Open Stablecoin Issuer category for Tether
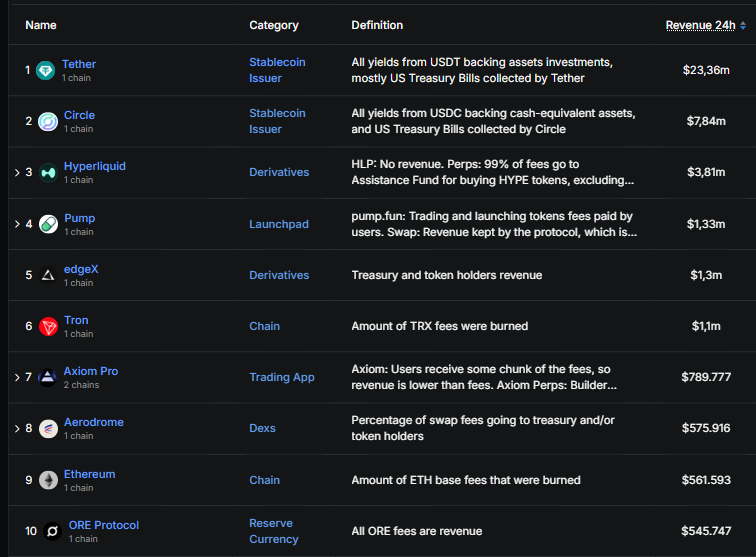The width and height of the screenshot is (756, 557). (277, 70)
